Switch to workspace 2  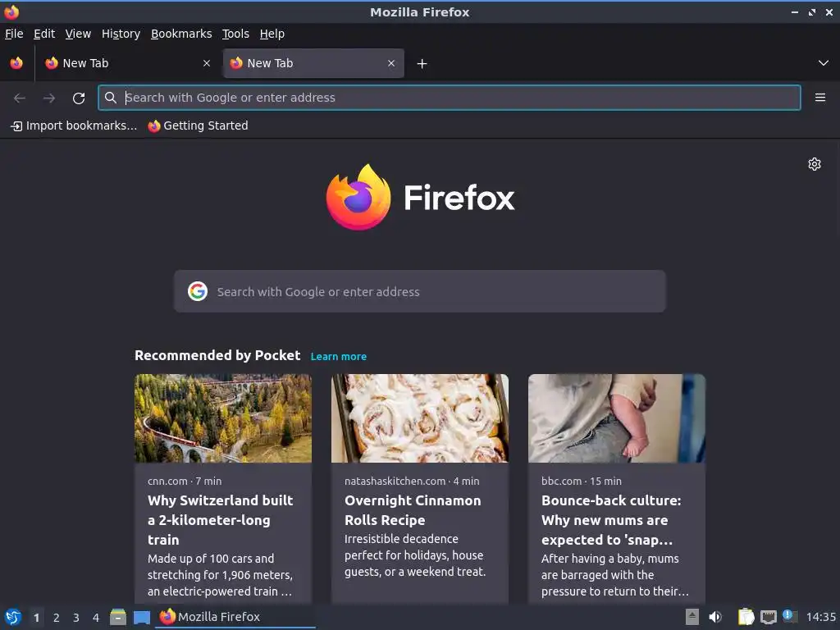click(56, 618)
